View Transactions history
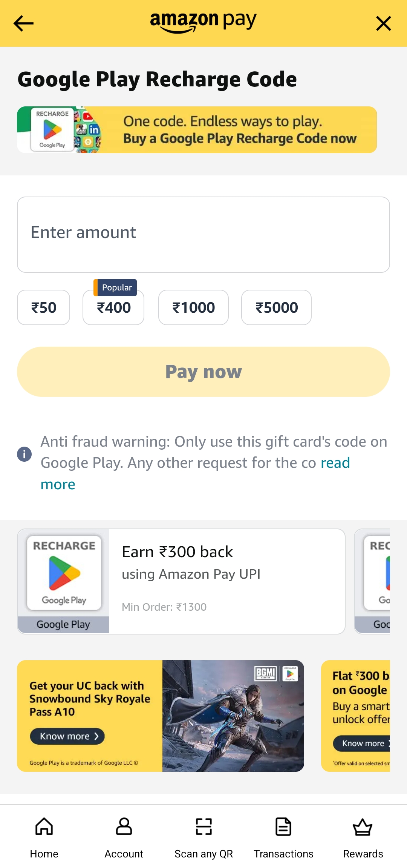Screen dimensions: 407x868 point(283,837)
